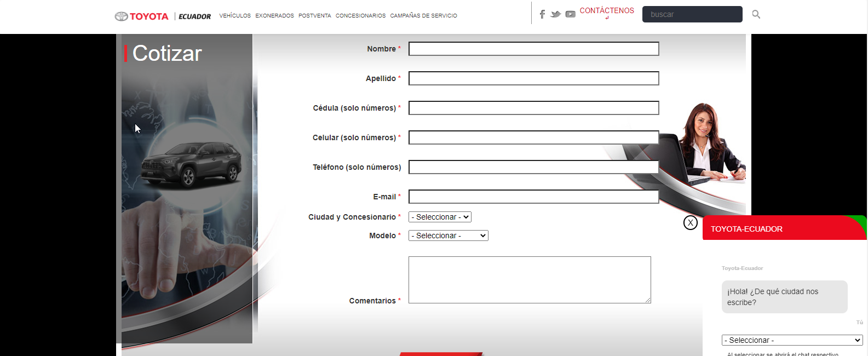Click inside the Comentarios text area

tap(530, 280)
